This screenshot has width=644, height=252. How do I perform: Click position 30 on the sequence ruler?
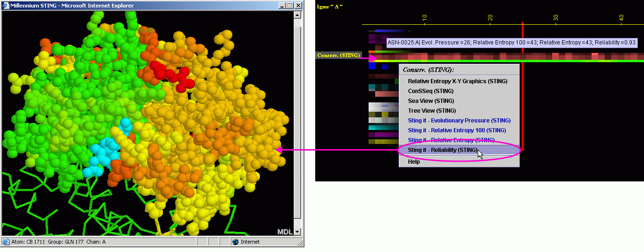(x=555, y=17)
